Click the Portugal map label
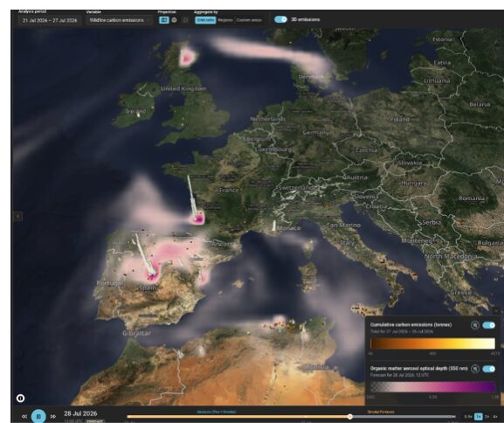This screenshot has width=504, height=423. pos(110,283)
